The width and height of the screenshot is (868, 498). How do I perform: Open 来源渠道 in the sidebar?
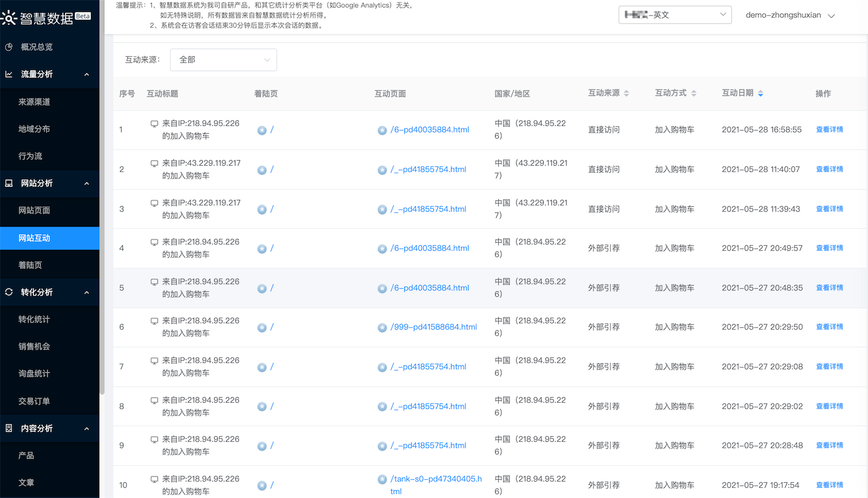[x=34, y=102]
